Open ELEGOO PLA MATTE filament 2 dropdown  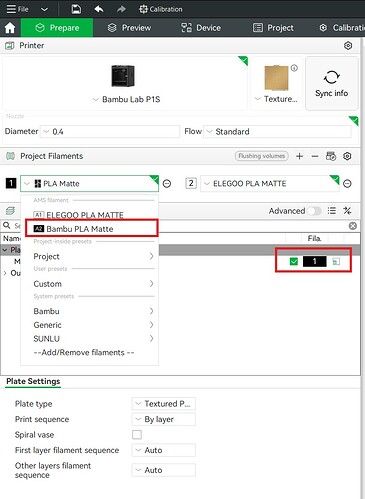pos(270,183)
